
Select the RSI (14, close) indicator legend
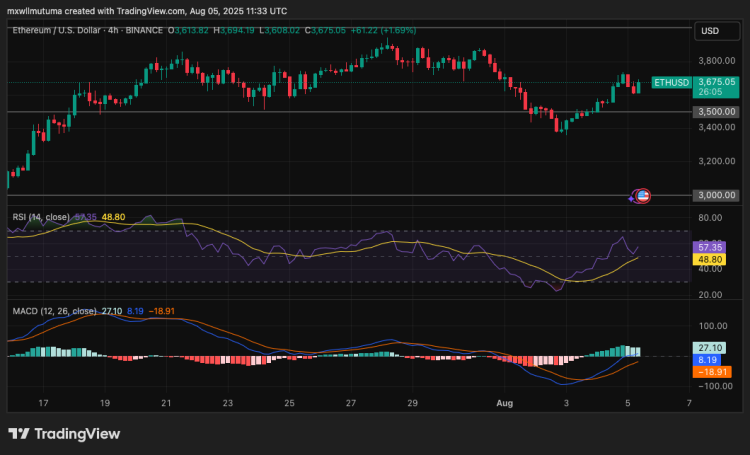pos(41,216)
